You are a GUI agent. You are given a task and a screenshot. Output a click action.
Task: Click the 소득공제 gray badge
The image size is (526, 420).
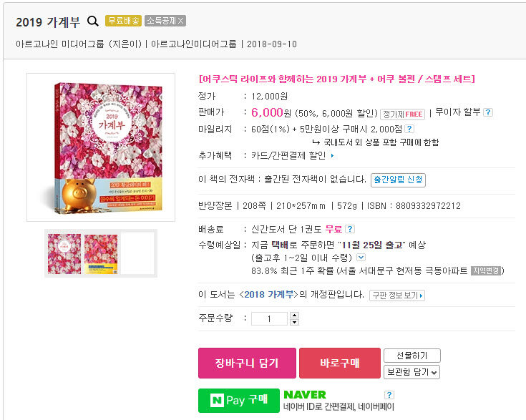coord(165,21)
